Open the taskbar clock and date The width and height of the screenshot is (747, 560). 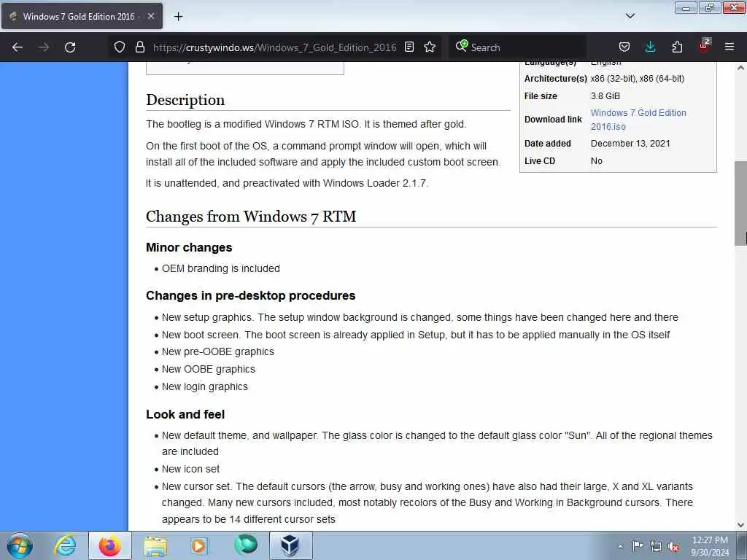[710, 546]
